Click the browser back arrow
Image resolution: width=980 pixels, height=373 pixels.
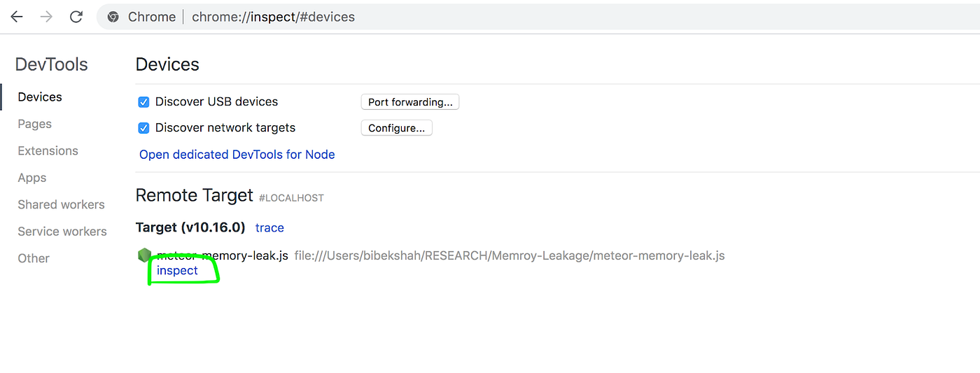17,17
